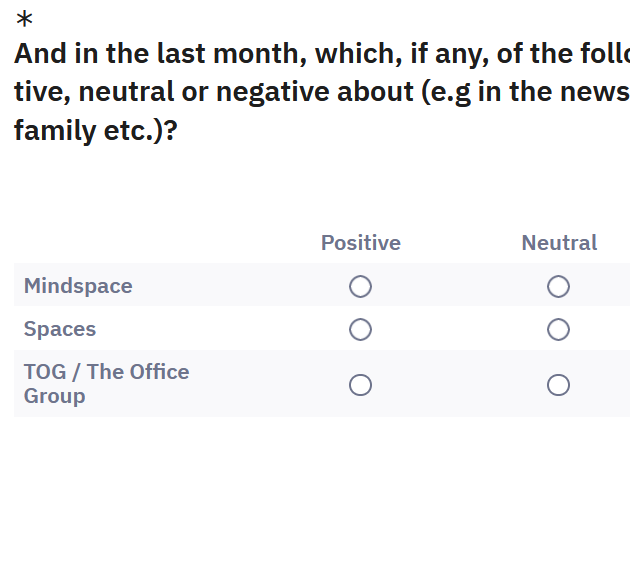Choose Neutral for Spaces
The width and height of the screenshot is (630, 561).
point(558,330)
